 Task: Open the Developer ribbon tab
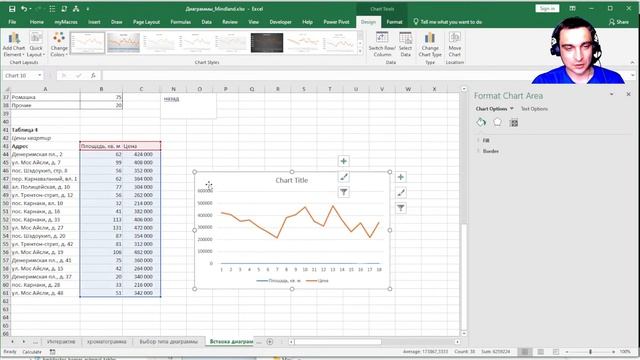280,22
